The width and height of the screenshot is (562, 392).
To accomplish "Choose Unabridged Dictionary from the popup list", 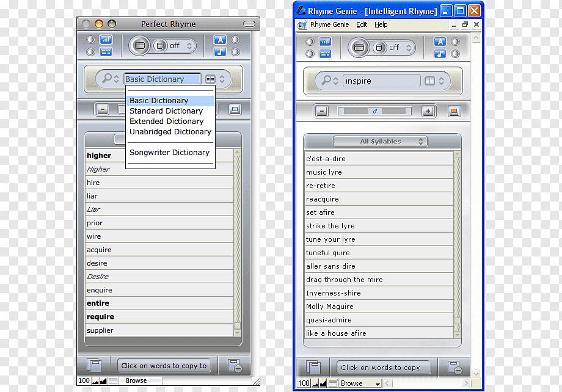I will coord(170,132).
